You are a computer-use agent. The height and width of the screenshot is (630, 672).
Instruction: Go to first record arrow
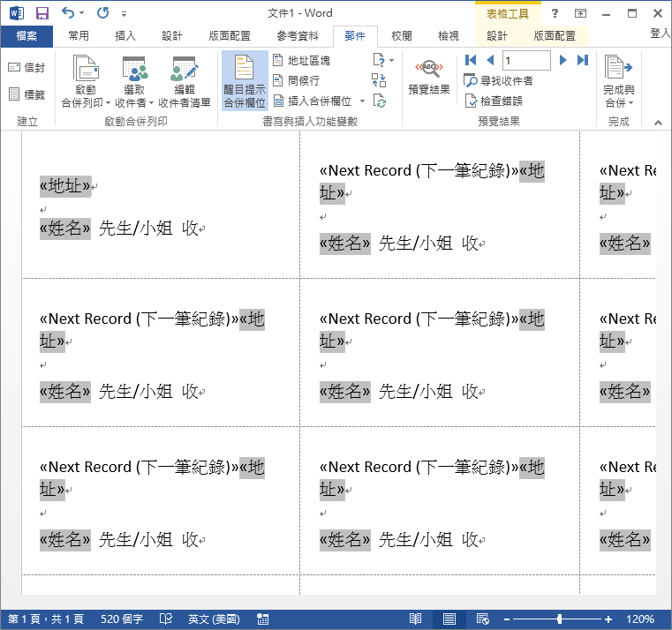[x=471, y=60]
